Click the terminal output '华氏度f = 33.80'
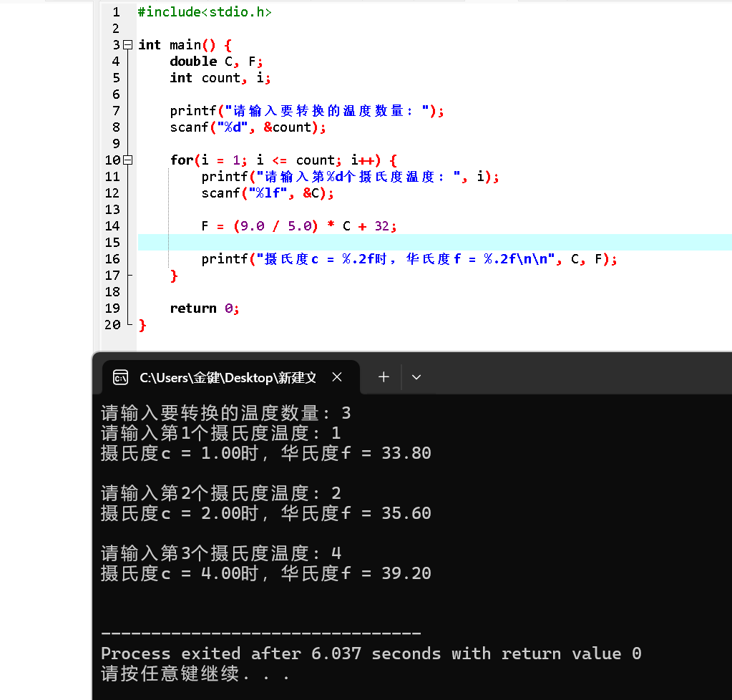The height and width of the screenshot is (700, 732). point(356,453)
